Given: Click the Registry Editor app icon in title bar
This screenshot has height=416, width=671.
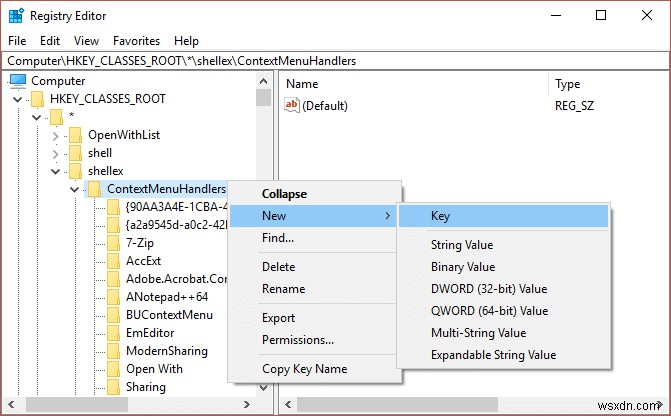Looking at the screenshot, I should click(16, 16).
